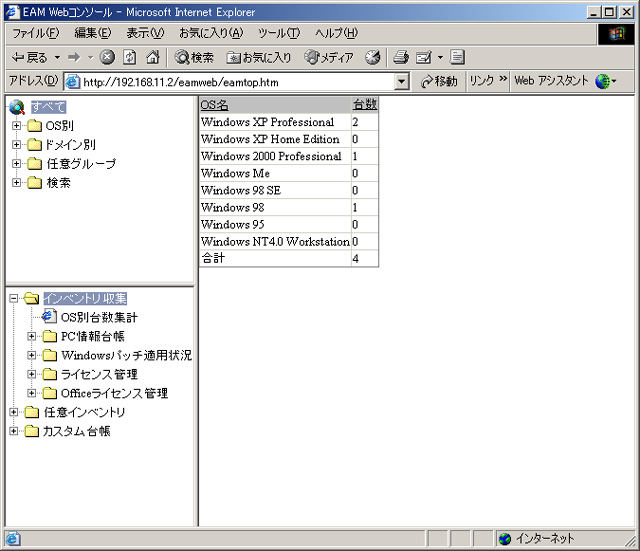Screen dimensions: 640x551
Task: Expand the 任意インベントリ folder
Action: point(13,412)
